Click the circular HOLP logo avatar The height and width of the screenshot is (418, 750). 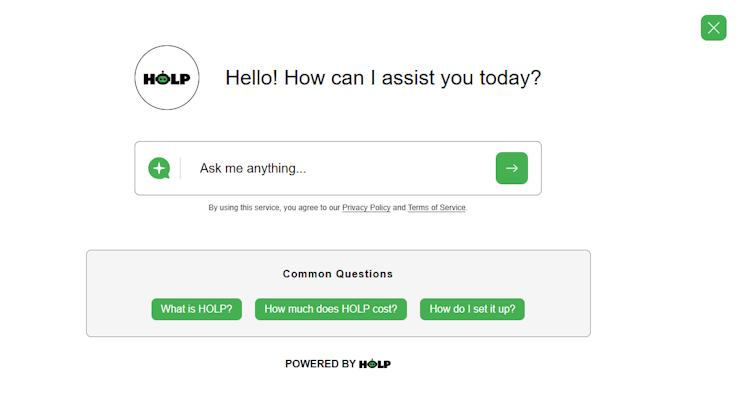(x=167, y=78)
